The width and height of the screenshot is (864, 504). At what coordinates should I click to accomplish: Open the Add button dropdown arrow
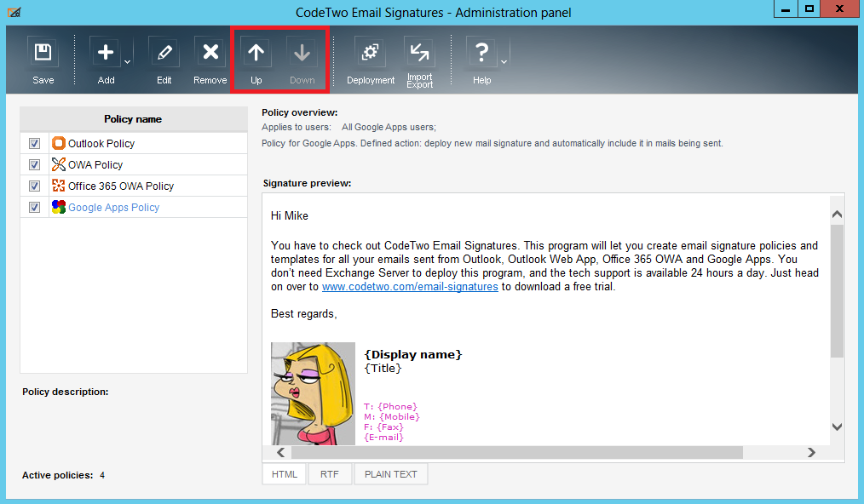click(x=127, y=61)
